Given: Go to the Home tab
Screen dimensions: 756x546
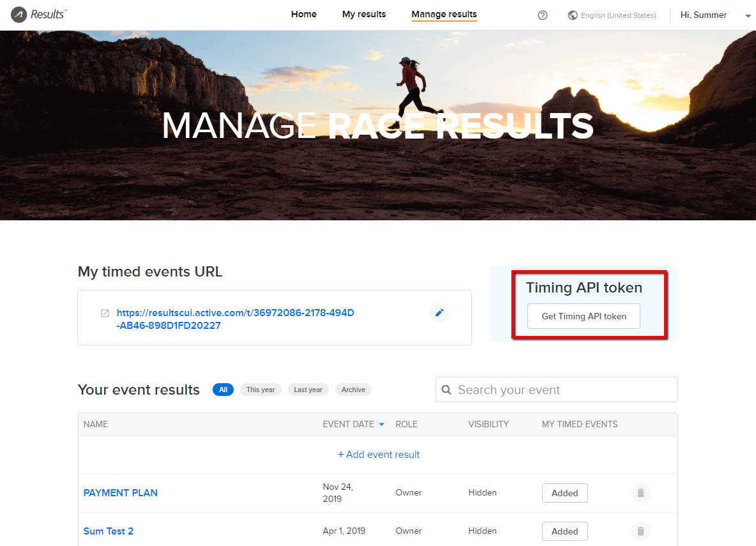Looking at the screenshot, I should point(304,14).
